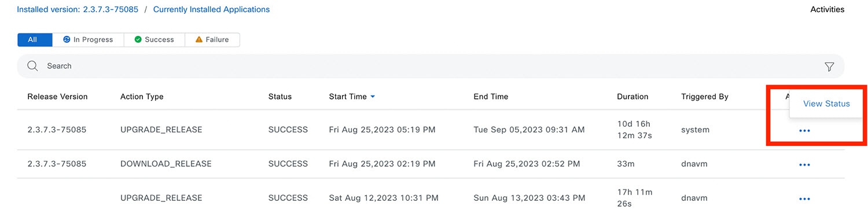Screen dimensions: 868x213
Task: Toggle Start Time sort arrow
Action: (x=373, y=97)
